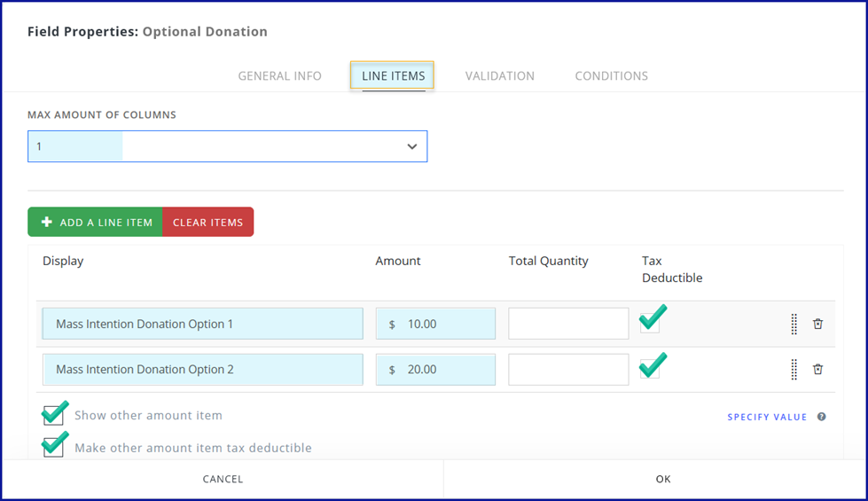This screenshot has height=501, width=868.
Task: Select the Line Items tab
Action: (x=393, y=76)
